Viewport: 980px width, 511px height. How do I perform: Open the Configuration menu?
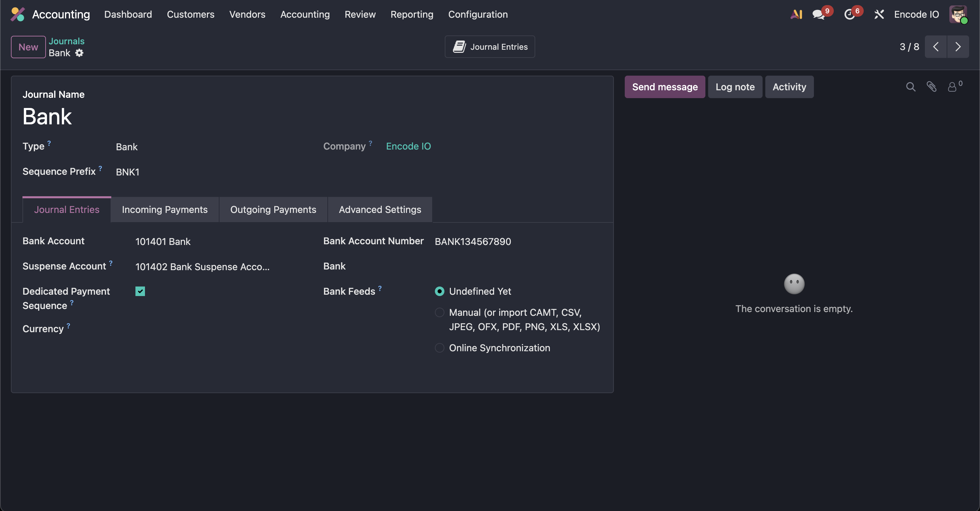click(x=478, y=14)
